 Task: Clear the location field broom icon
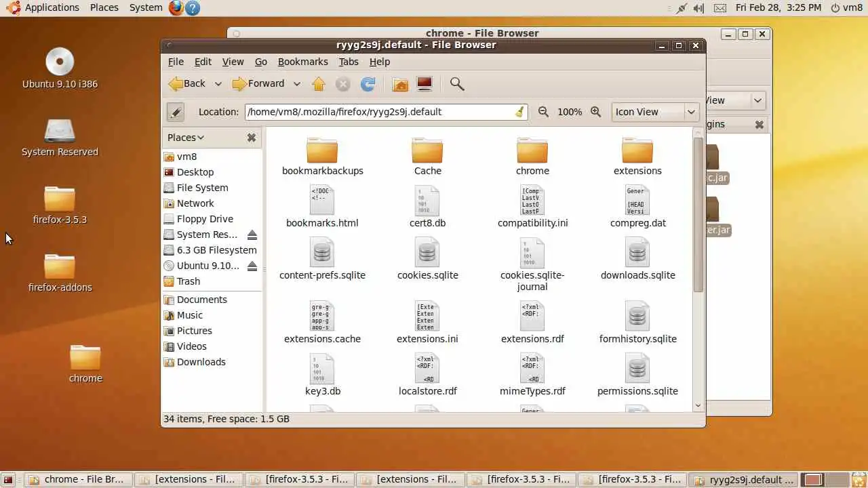point(520,112)
